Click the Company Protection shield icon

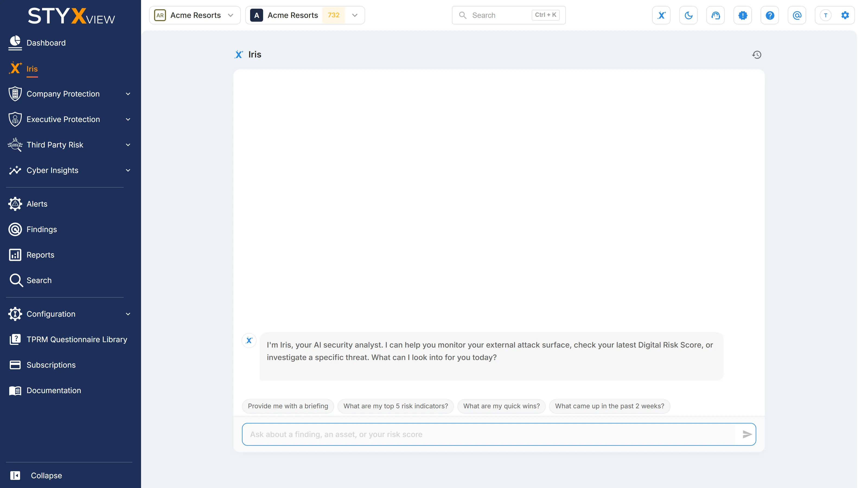15,94
